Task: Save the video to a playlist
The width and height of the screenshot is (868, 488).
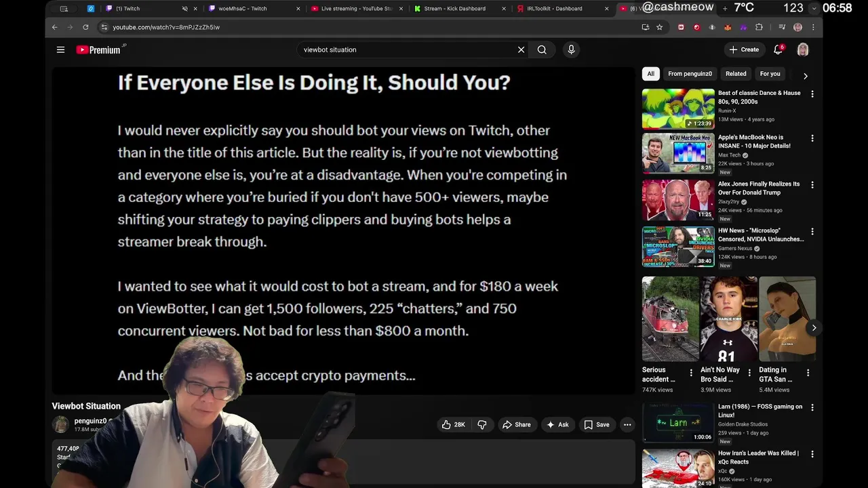Action: pyautogui.click(x=597, y=424)
